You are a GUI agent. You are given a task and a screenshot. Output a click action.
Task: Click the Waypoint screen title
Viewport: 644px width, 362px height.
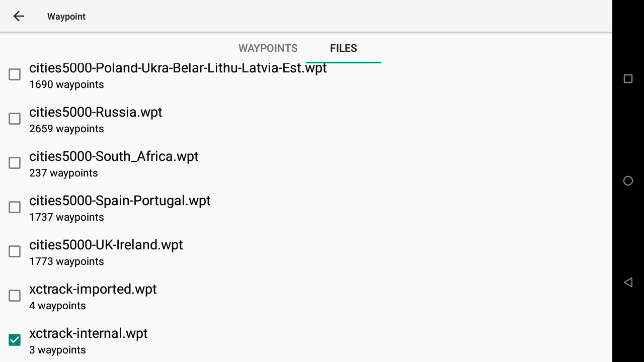click(x=66, y=17)
